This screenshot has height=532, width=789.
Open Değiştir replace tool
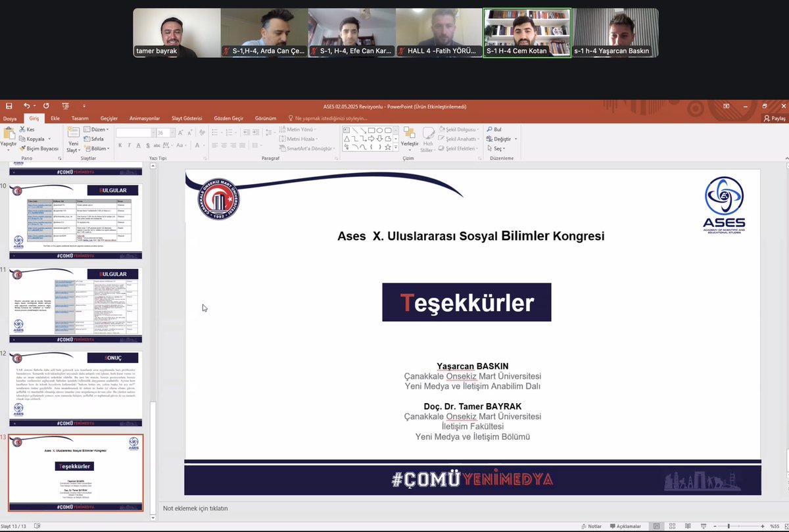pyautogui.click(x=502, y=139)
